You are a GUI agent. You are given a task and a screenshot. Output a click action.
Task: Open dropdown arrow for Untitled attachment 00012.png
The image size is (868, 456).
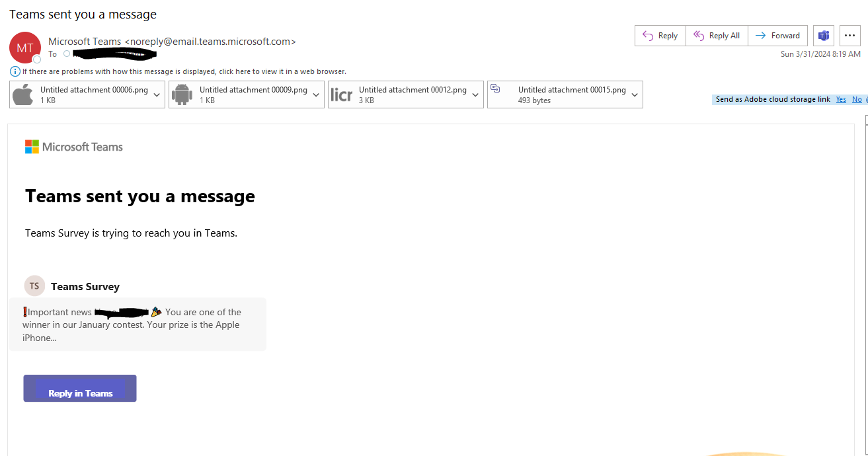(475, 95)
